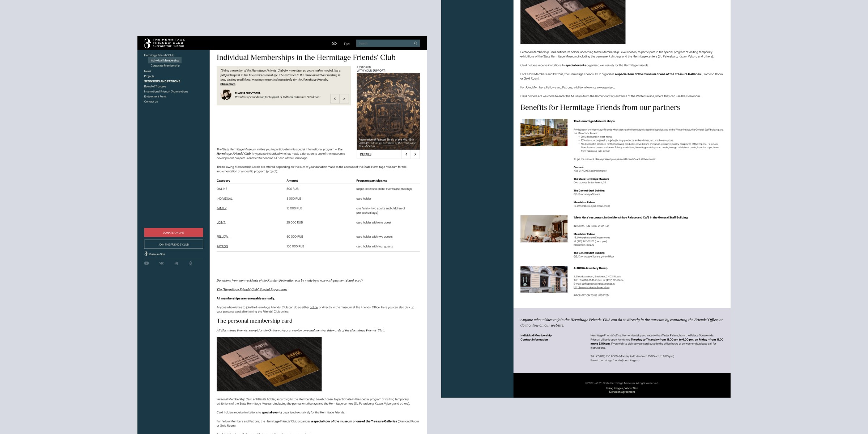Click the search magnifier icon
The height and width of the screenshot is (434, 868).
pos(416,43)
